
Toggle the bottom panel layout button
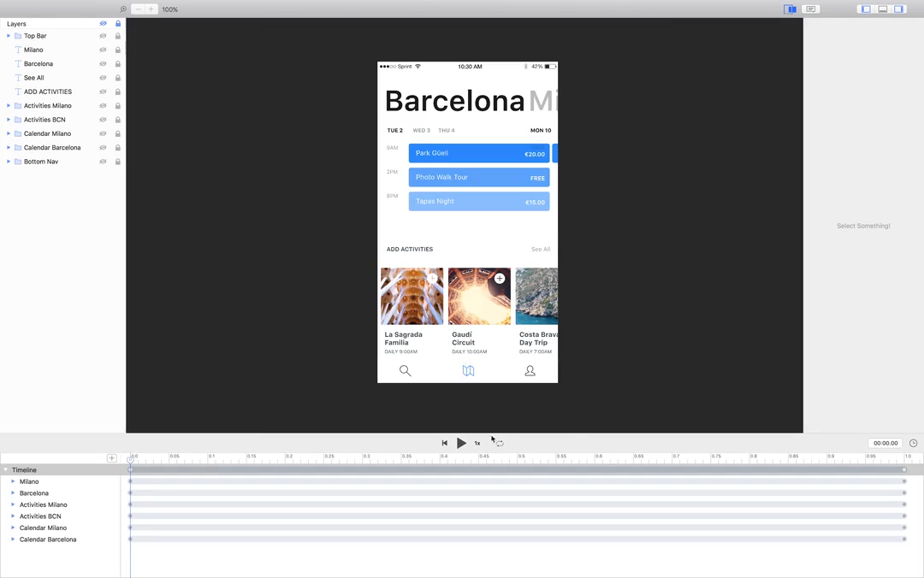[882, 9]
